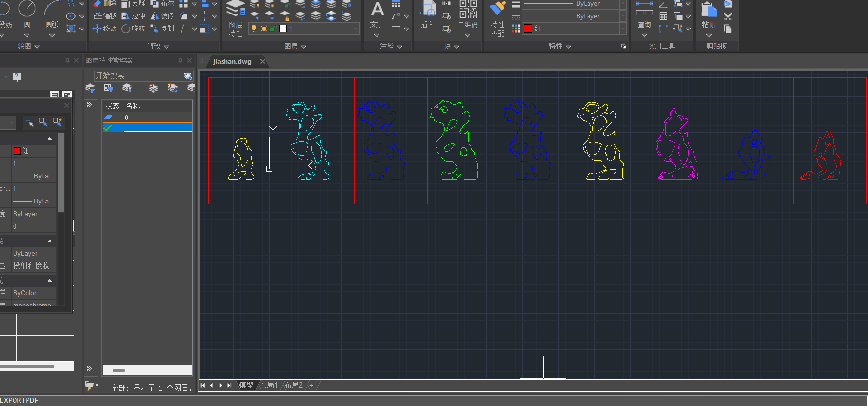868x406 pixels.
Task: Switch to the 布局1 layout tab
Action: 269,385
